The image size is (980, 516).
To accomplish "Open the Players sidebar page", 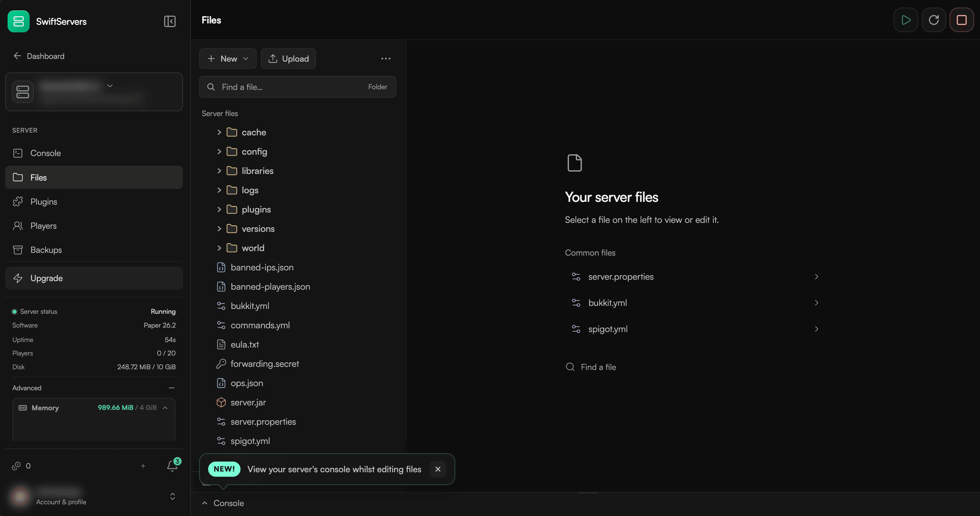I will point(94,226).
